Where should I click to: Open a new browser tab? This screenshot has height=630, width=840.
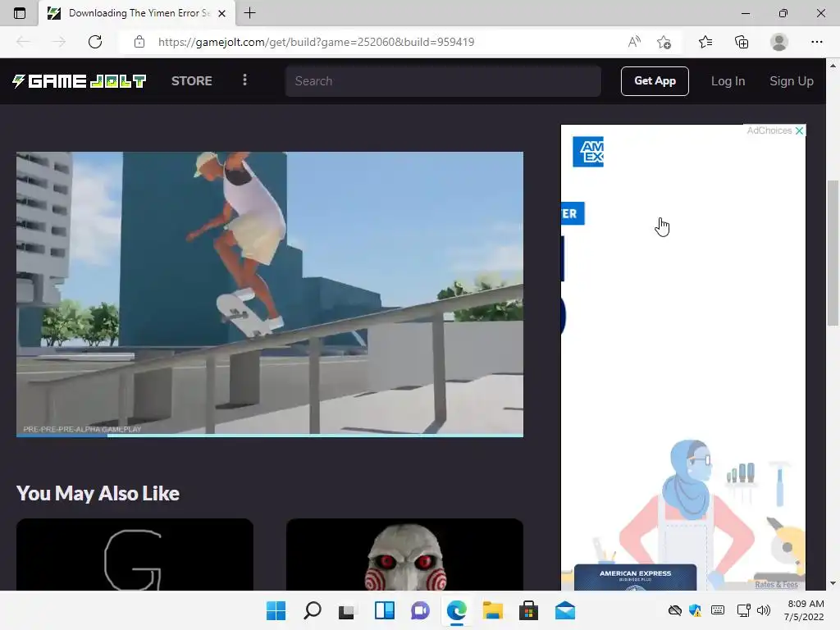pos(249,13)
